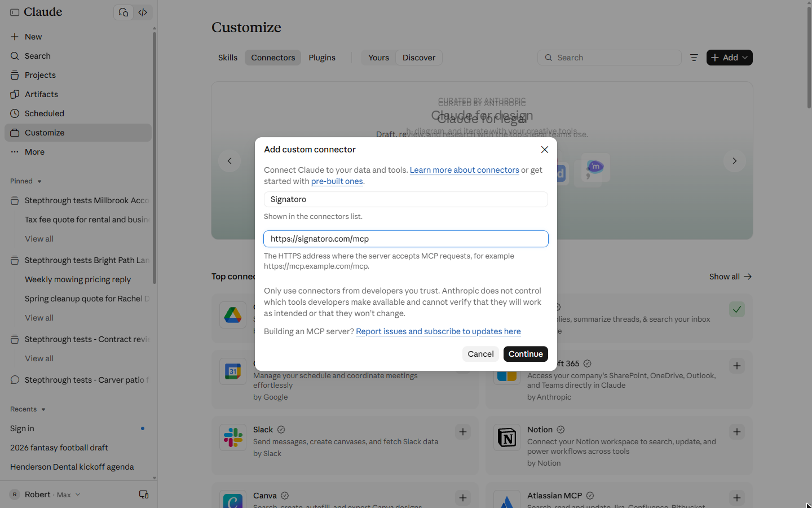Add the Canva connector with the plus
812x508 pixels.
(x=463, y=498)
